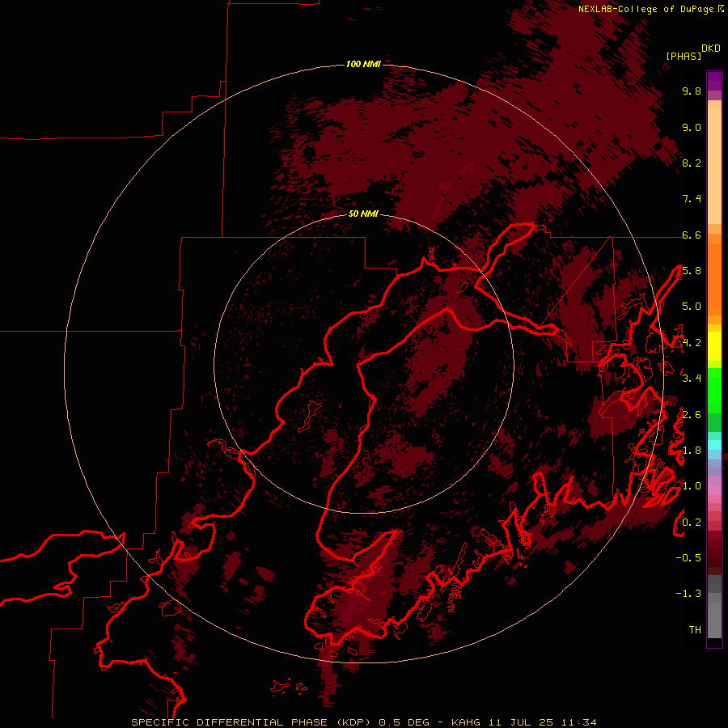Viewport: 728px width, 728px height.
Task: Click the Specific Differential Phase (KDP) caption
Action: 250,722
